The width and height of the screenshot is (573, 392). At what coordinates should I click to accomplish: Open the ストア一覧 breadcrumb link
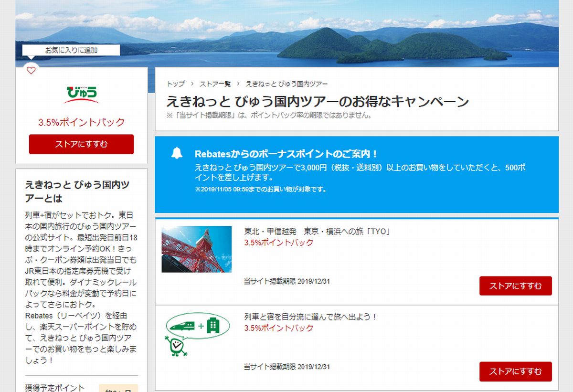(215, 84)
